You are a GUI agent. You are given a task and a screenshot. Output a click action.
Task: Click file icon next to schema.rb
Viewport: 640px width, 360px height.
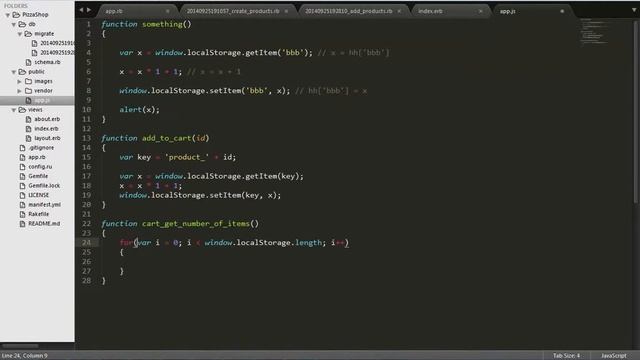(29, 62)
